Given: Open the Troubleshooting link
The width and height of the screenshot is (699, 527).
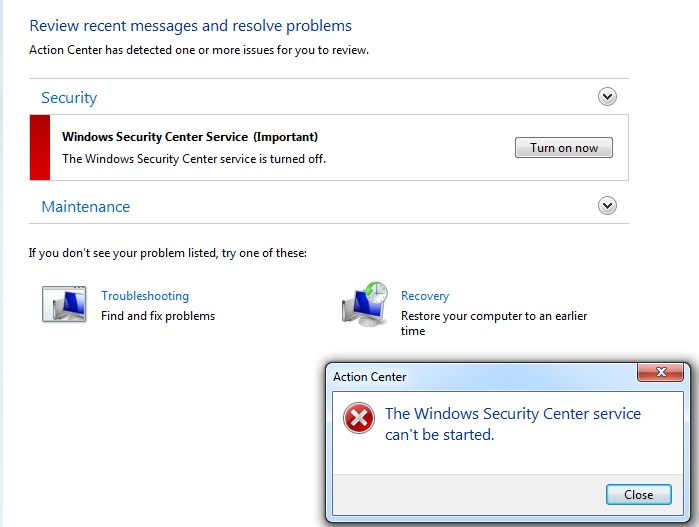Looking at the screenshot, I should (145, 296).
